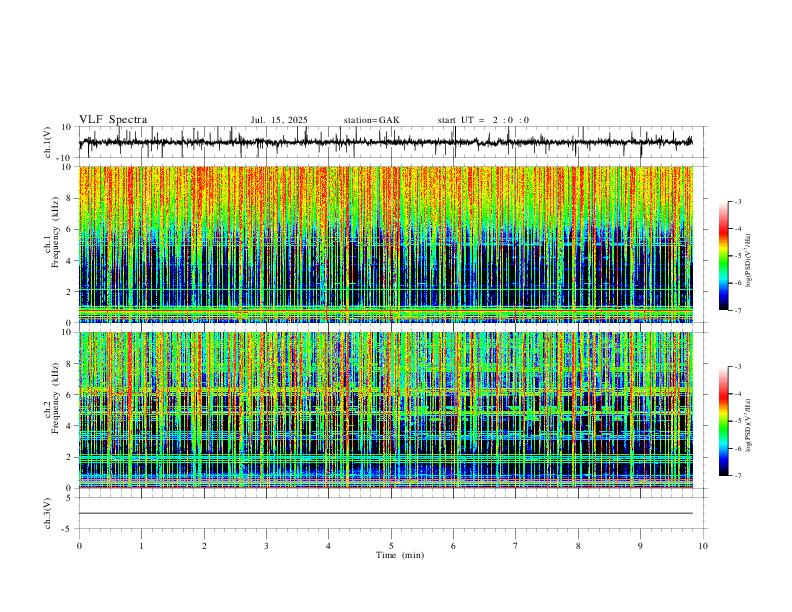Click time axis tick label '7'
This screenshot has width=792, height=612.
(516, 546)
